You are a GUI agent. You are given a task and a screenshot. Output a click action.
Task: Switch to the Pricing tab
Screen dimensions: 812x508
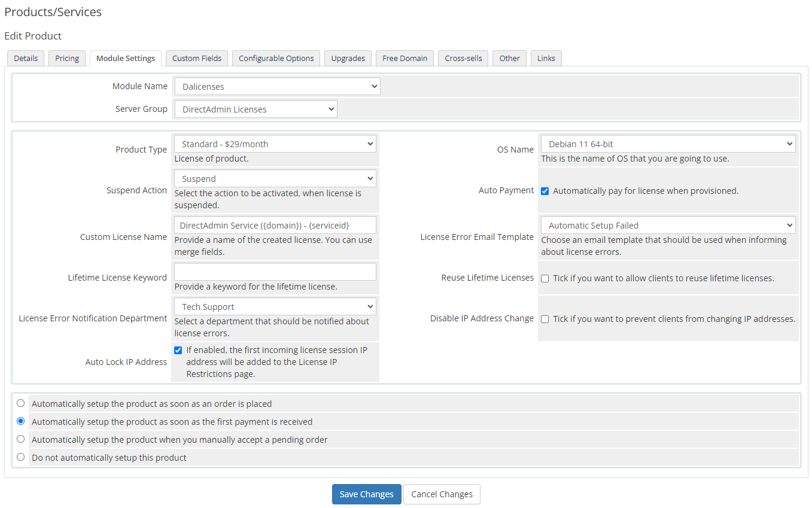pyautogui.click(x=66, y=57)
